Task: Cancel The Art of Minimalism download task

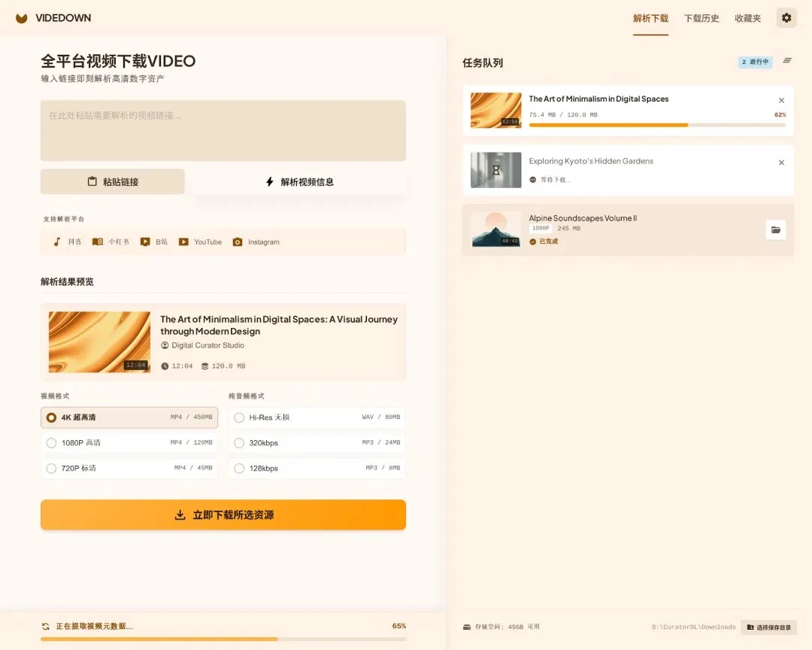Action: [781, 101]
